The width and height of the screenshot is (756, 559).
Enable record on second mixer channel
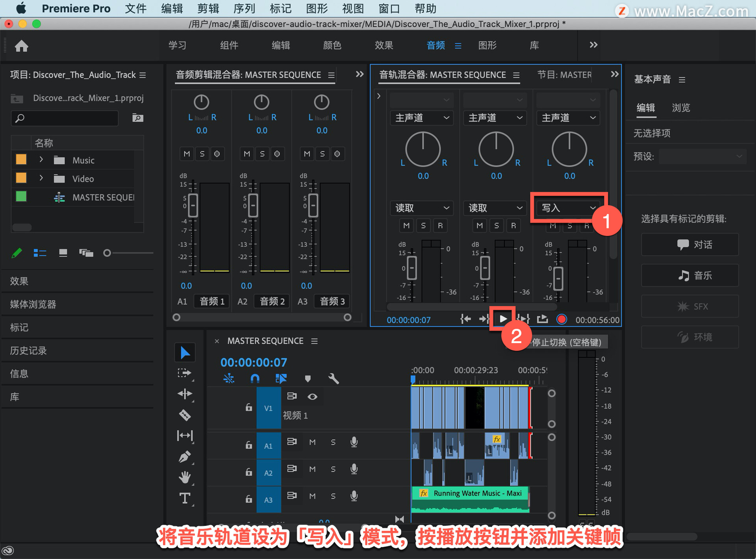pos(513,225)
